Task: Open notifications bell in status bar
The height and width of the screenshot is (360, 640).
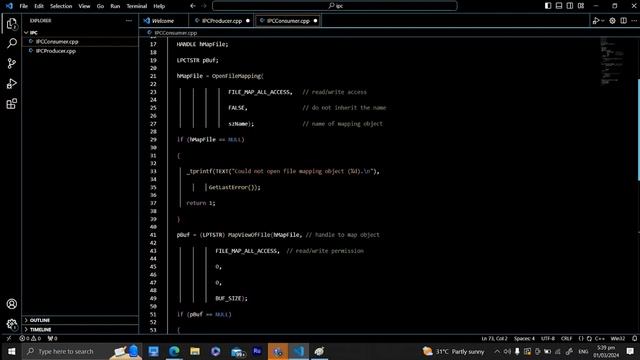Action: pos(634,338)
